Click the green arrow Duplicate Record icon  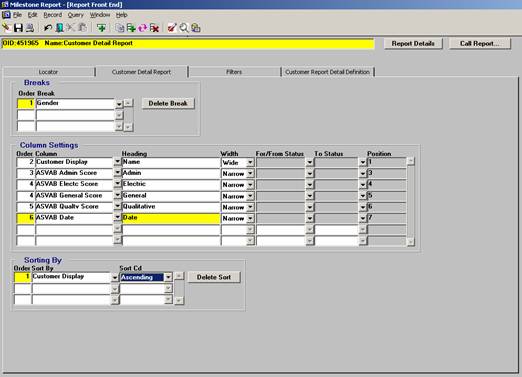131,28
